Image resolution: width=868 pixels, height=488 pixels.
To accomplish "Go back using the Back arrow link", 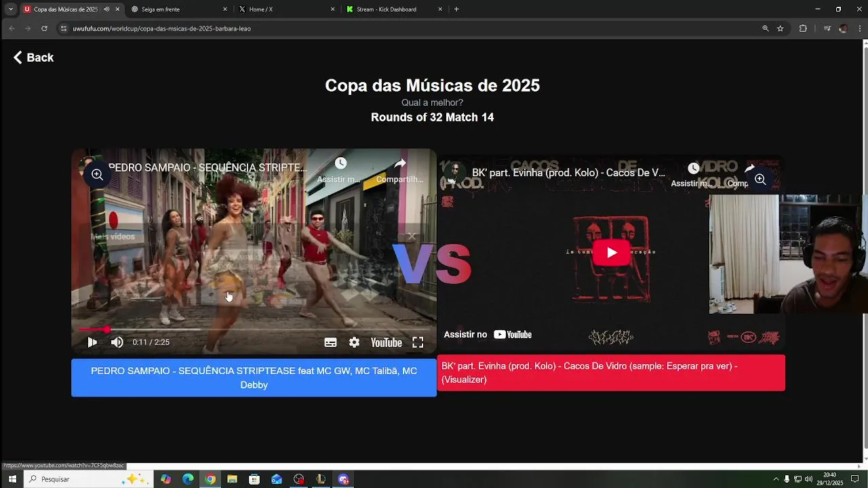I will pos(33,58).
